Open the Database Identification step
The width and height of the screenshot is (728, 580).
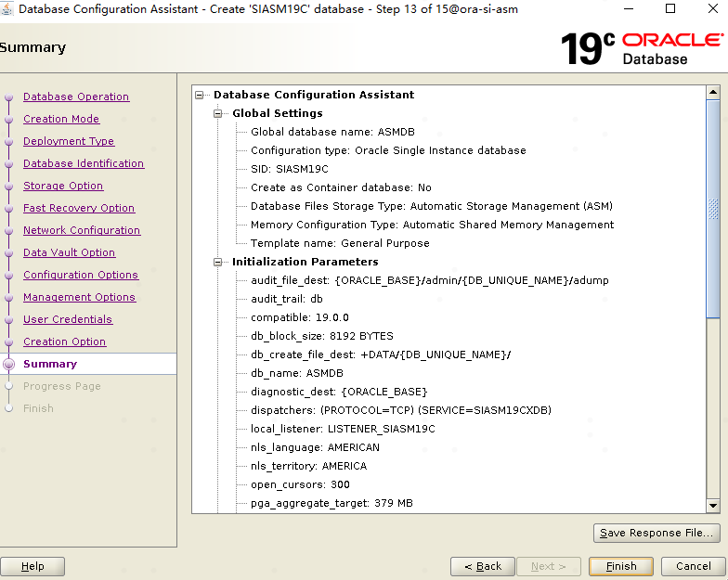84,163
